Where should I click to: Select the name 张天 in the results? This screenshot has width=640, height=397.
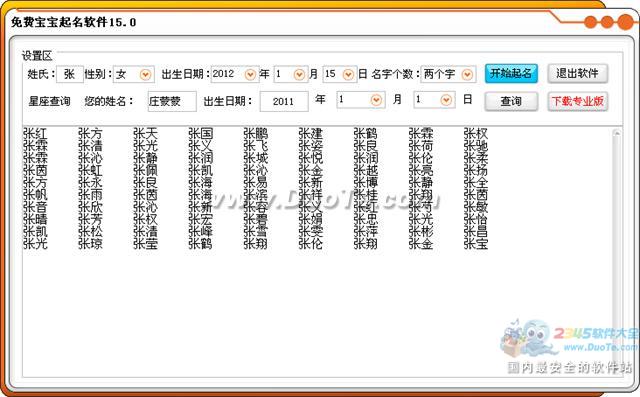click(145, 133)
